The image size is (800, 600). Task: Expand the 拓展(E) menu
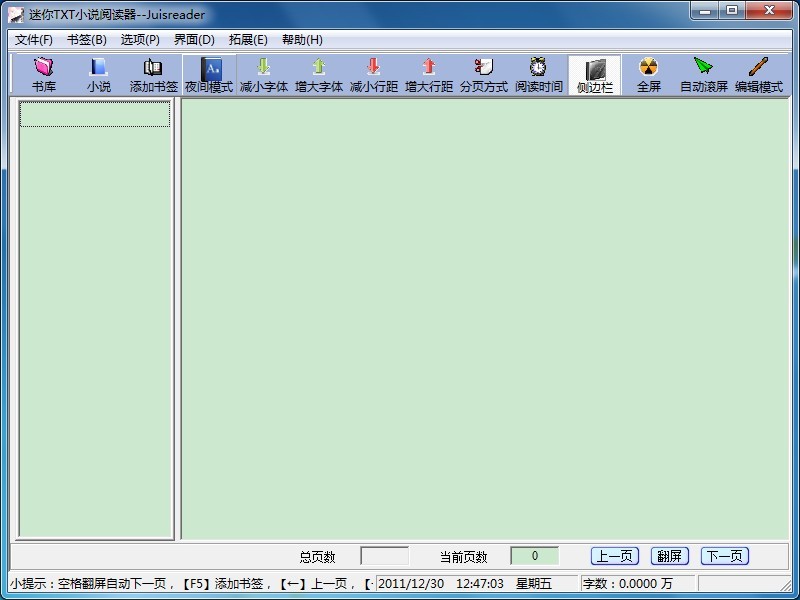tap(248, 40)
